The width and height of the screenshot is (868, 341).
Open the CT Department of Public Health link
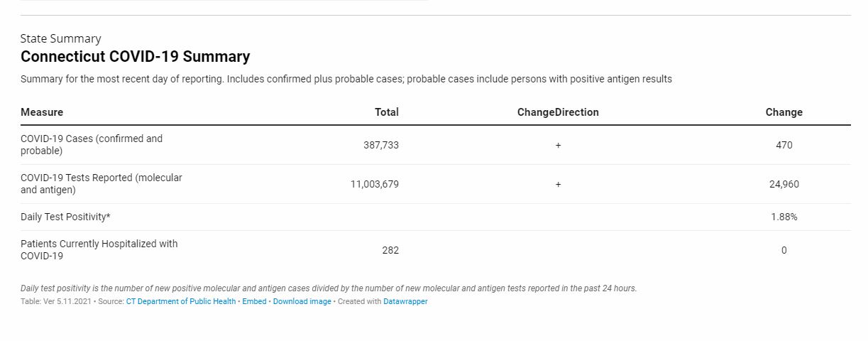[181, 301]
